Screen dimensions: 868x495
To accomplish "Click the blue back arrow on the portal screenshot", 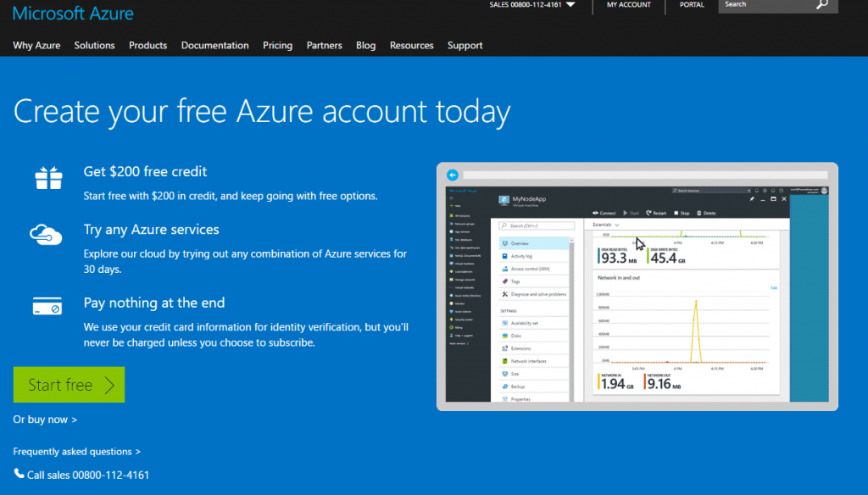I will tap(453, 175).
